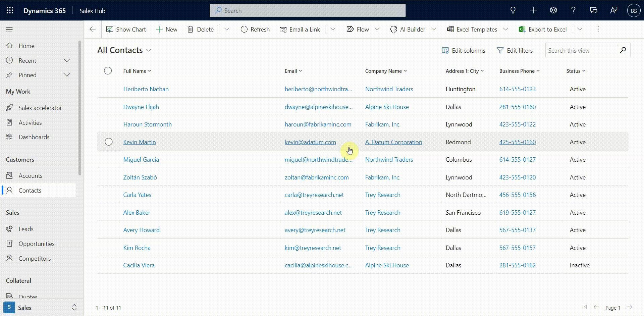Select the Kevin Martin row checkbox
Image resolution: width=644 pixels, height=316 pixels.
[109, 142]
